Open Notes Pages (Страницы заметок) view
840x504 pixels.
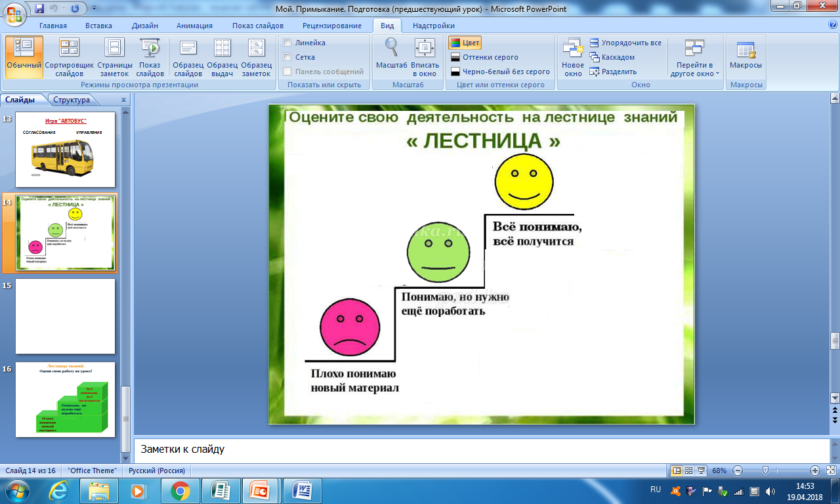click(115, 56)
